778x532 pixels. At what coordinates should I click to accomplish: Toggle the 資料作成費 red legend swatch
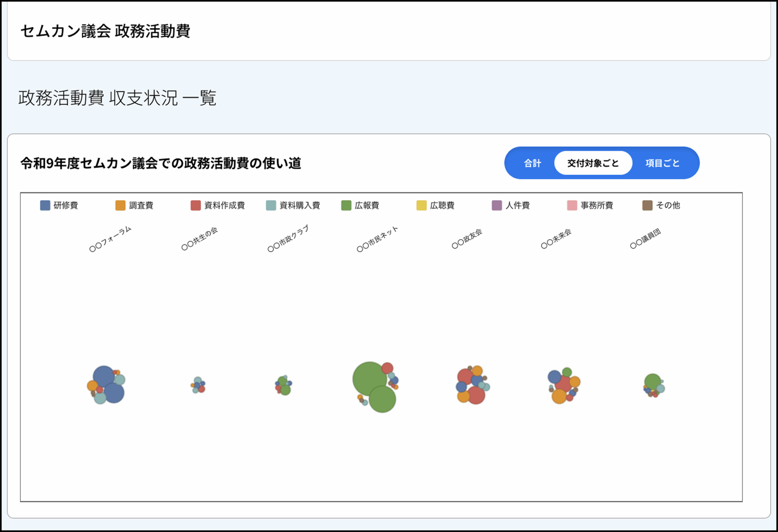tap(195, 205)
